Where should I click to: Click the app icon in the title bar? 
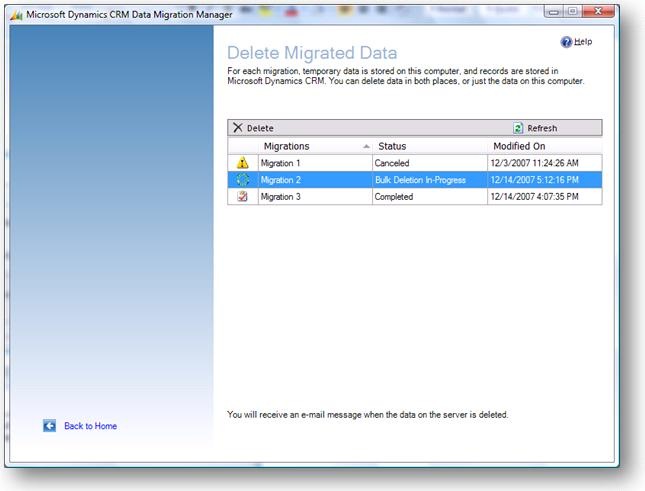[15, 13]
